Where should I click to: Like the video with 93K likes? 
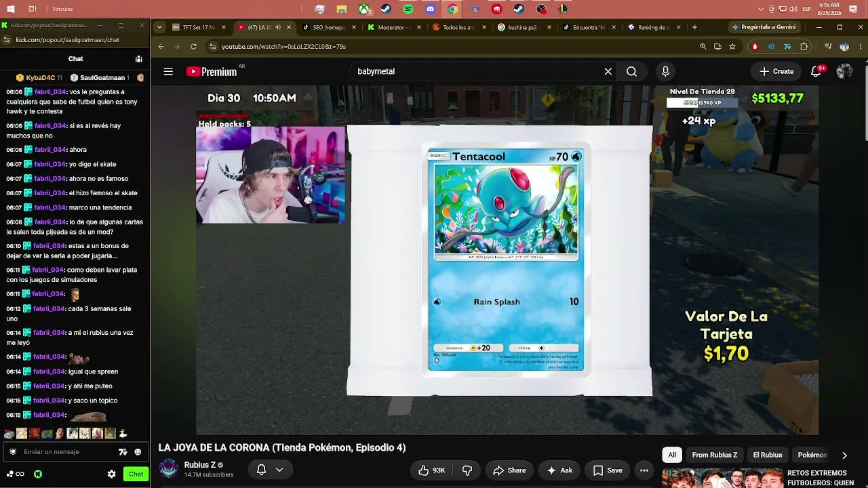tap(431, 470)
